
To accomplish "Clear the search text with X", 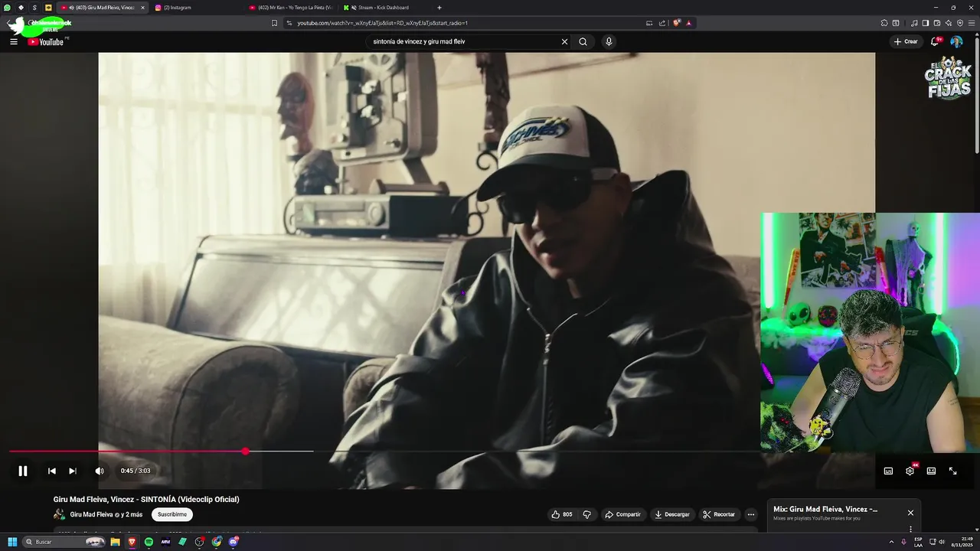I will pos(564,41).
